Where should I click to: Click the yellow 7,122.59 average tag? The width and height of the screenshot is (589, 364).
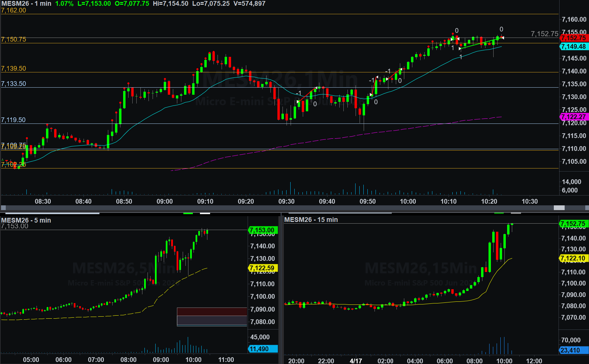pyautogui.click(x=263, y=268)
